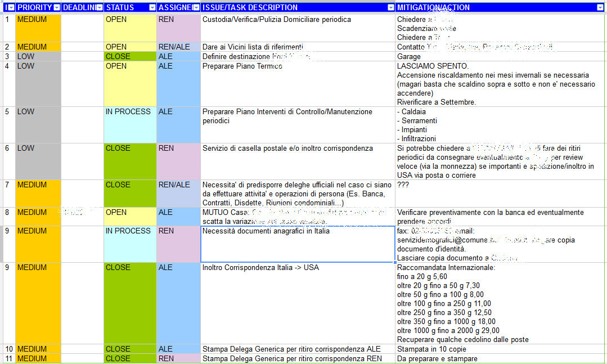Click the row ID cell '10'

coord(10,349)
